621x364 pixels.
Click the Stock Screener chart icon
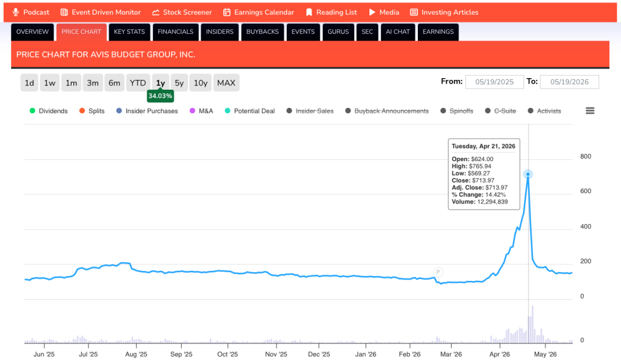click(x=156, y=12)
